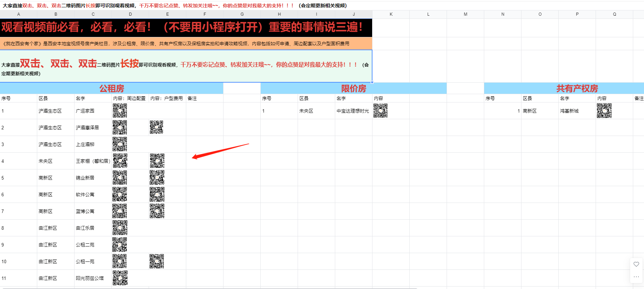This screenshot has width=644, height=289.
Task: Click the heart favorite icon
Action: point(636,264)
